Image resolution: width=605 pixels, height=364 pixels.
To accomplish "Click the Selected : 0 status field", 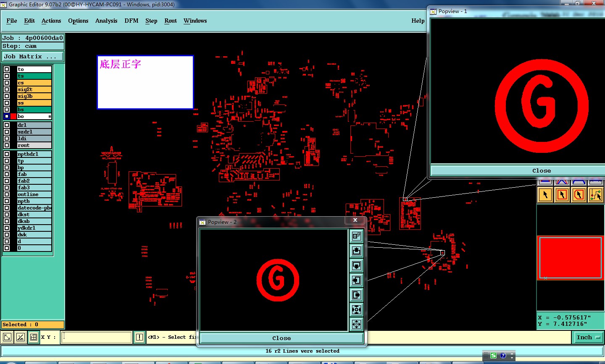I will 33,325.
